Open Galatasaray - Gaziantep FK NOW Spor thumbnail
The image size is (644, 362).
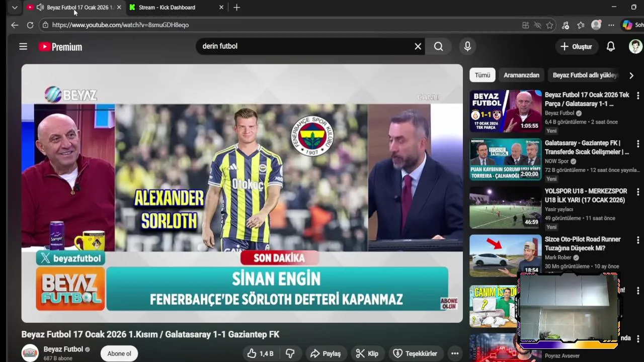506,159
